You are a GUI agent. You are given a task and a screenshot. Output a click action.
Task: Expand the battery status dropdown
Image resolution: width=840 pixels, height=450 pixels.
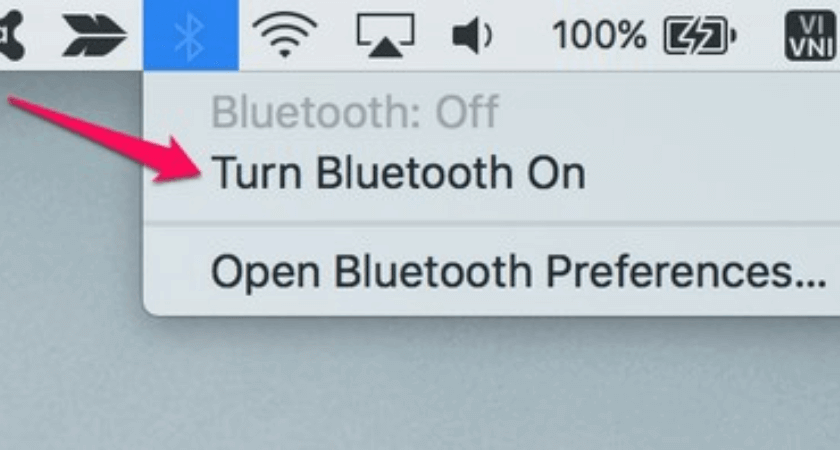click(x=700, y=35)
